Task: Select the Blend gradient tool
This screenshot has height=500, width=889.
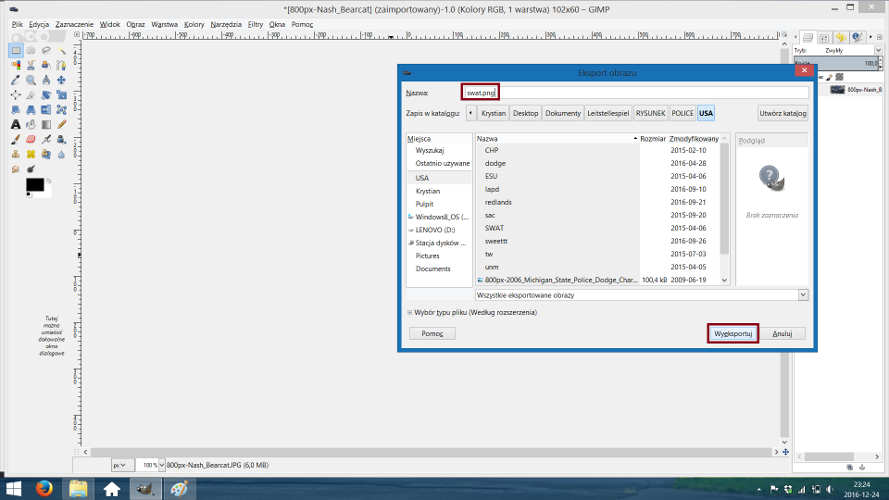Action: (x=46, y=124)
